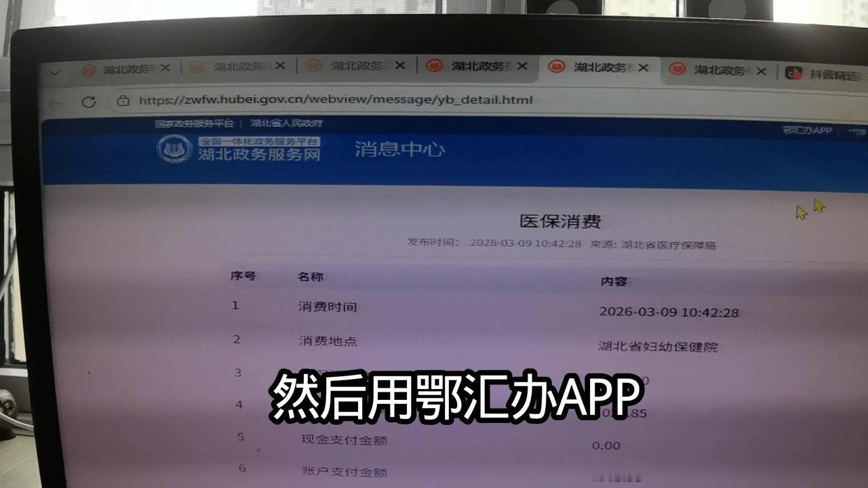
Task: Close the second 湖北政务 tab
Action: pos(280,66)
